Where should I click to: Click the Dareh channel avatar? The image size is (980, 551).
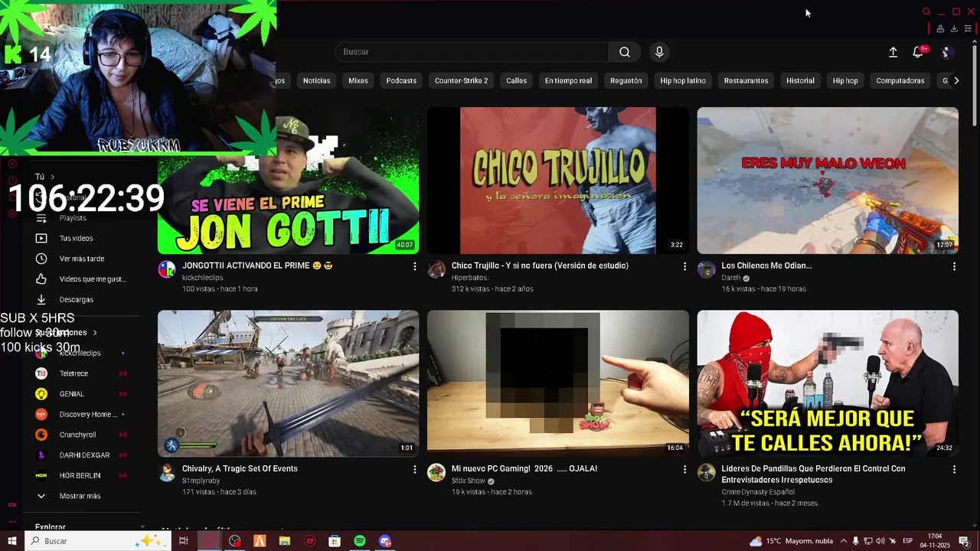(x=706, y=269)
